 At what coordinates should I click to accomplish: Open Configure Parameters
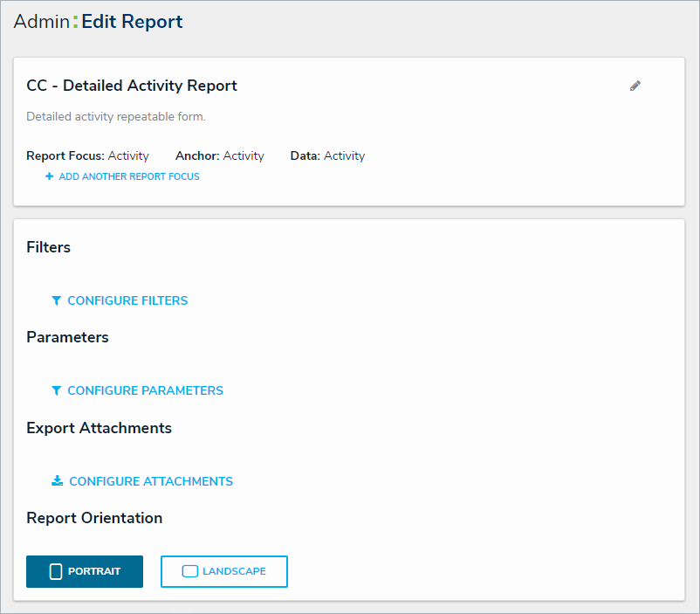pos(145,390)
